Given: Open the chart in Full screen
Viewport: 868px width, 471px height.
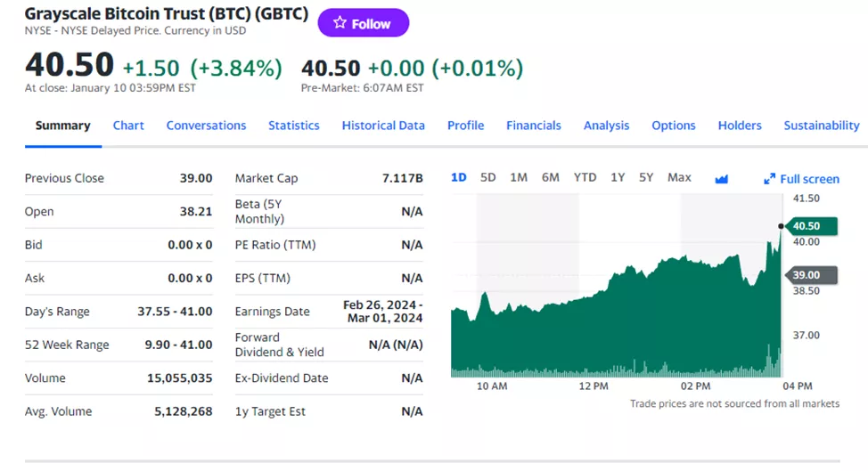Looking at the screenshot, I should point(801,179).
